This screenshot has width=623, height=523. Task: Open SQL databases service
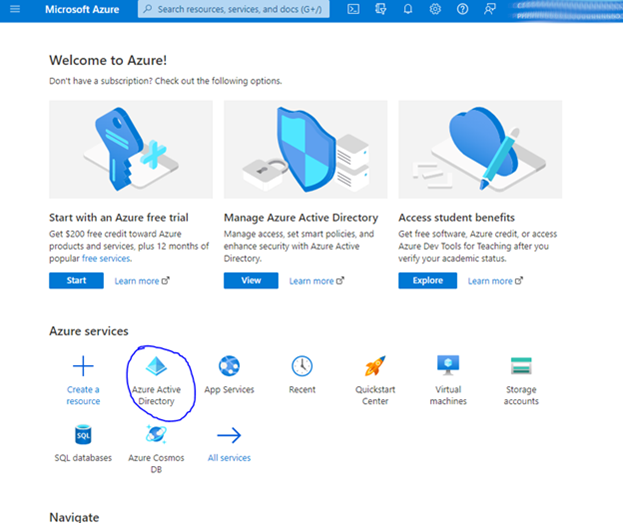click(83, 435)
